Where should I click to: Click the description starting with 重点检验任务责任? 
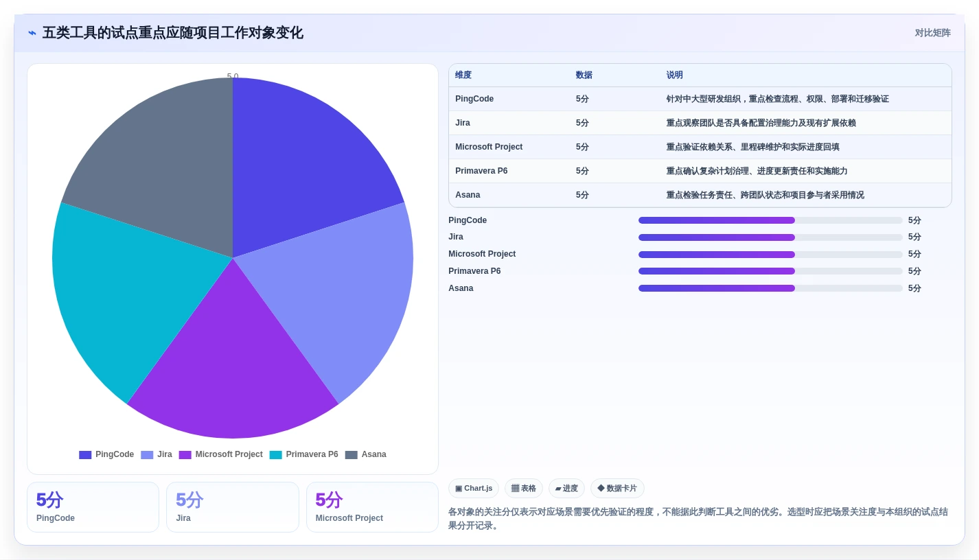coord(765,196)
